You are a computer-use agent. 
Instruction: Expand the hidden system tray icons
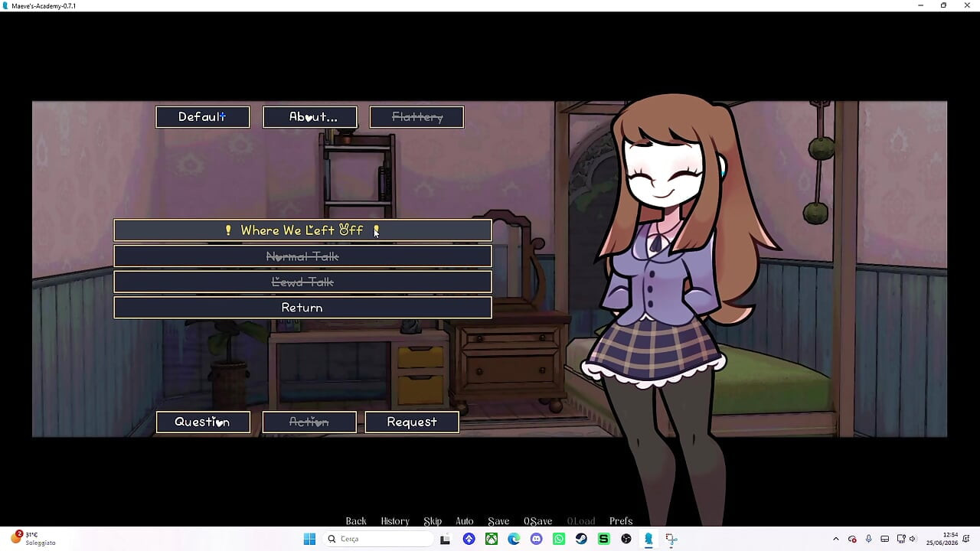[x=836, y=539]
